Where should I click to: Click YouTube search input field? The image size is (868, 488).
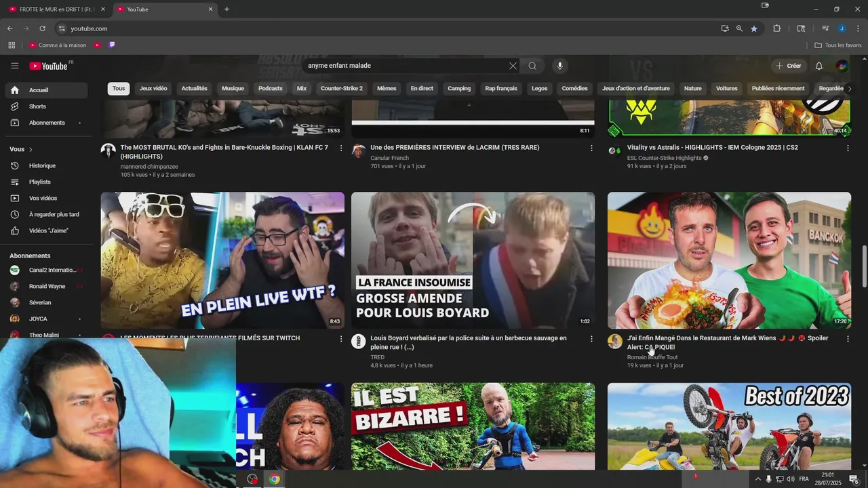[x=406, y=66]
